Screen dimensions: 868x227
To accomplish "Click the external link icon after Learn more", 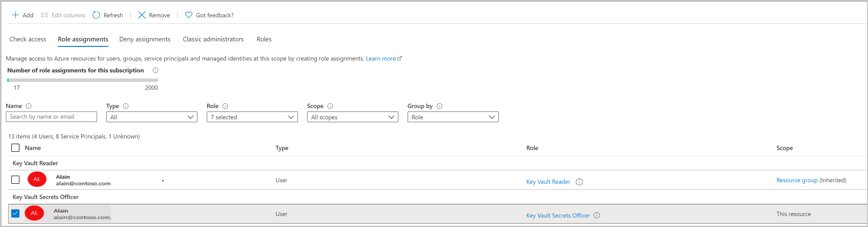I will 400,58.
